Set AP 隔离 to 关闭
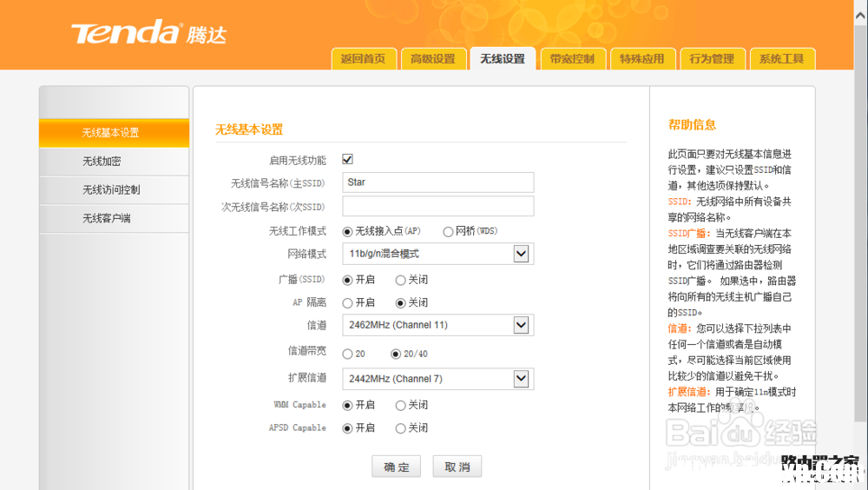This screenshot has width=868, height=490. (x=400, y=303)
